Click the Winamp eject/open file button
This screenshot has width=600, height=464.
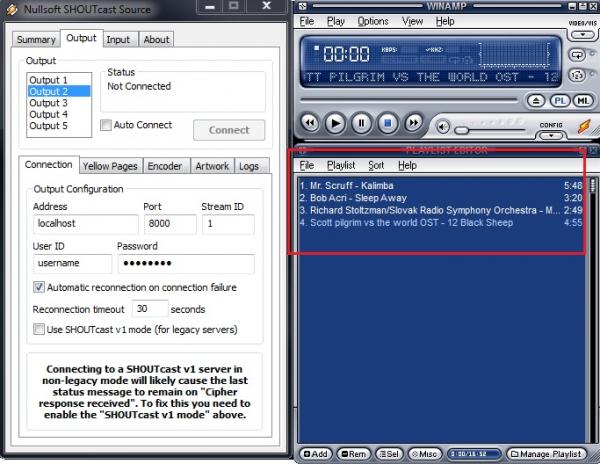pyautogui.click(x=536, y=101)
